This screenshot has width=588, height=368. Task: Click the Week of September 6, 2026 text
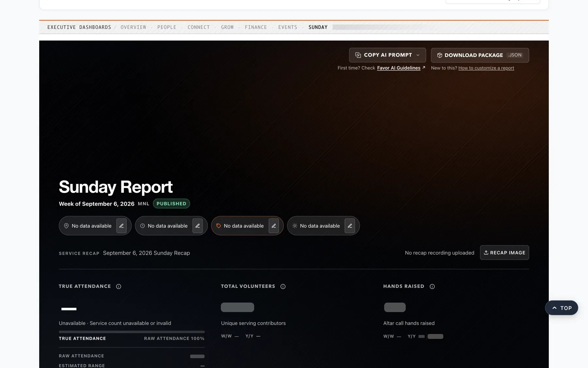point(97,204)
